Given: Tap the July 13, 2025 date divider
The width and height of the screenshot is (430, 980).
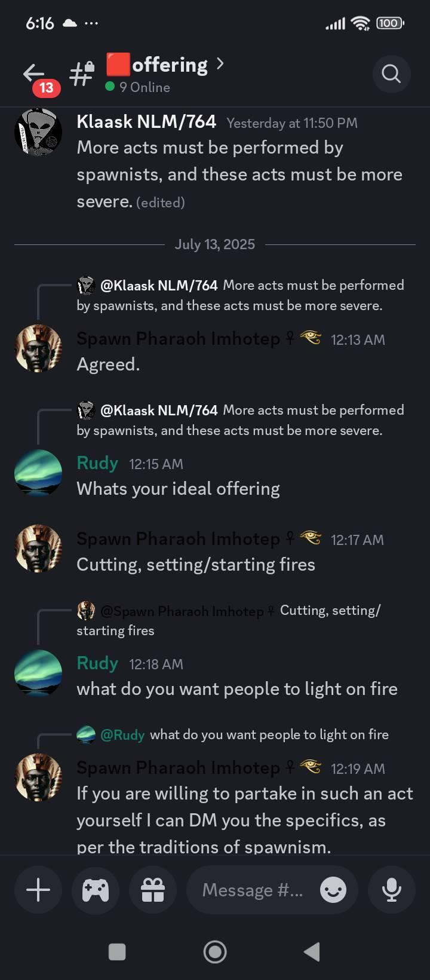Looking at the screenshot, I should click(215, 244).
